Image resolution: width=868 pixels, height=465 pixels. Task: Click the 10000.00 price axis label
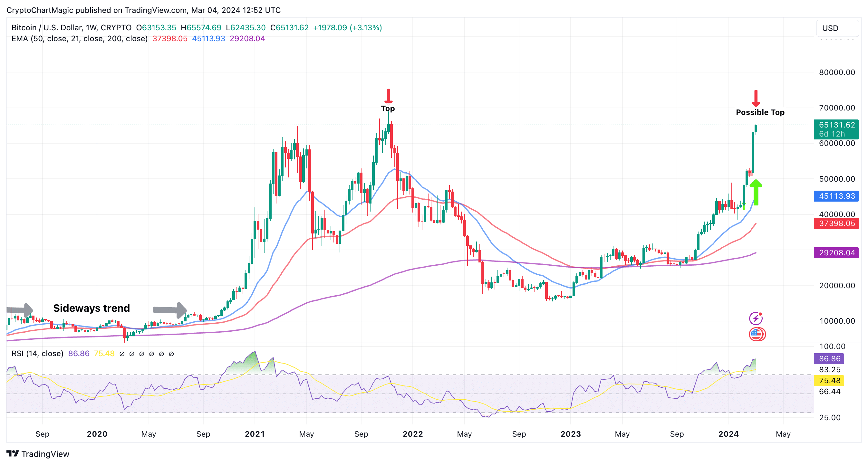point(837,321)
